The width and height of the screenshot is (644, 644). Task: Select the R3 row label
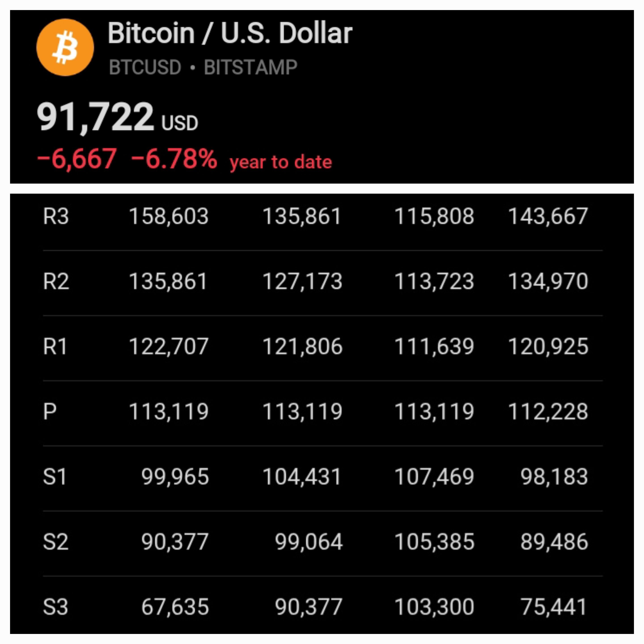[x=56, y=216]
